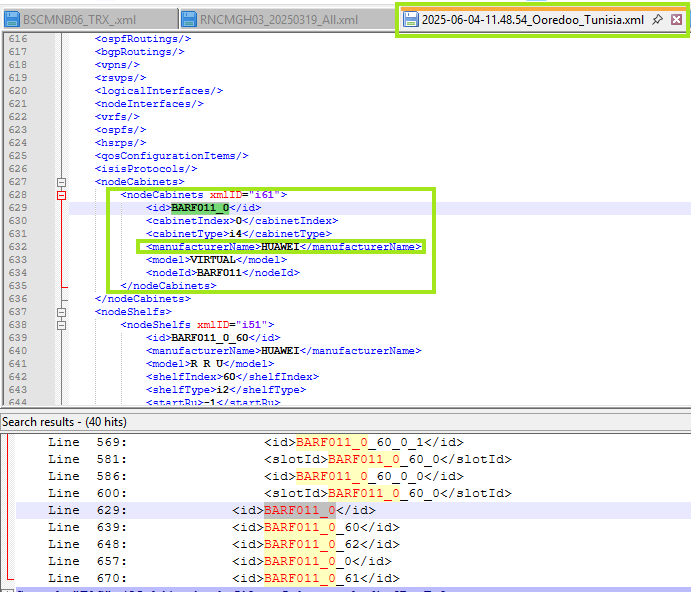Click save icon on BSCMNB06_TRX tab

(x=13, y=19)
